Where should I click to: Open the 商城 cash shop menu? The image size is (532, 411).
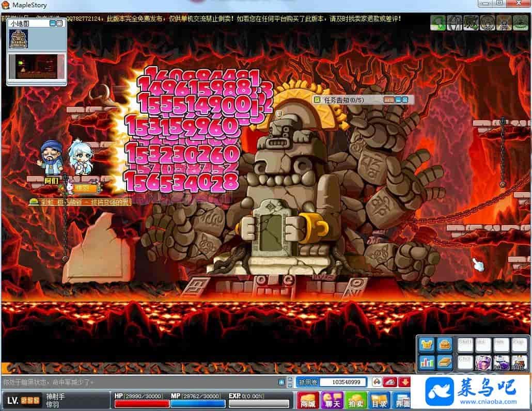(x=308, y=401)
